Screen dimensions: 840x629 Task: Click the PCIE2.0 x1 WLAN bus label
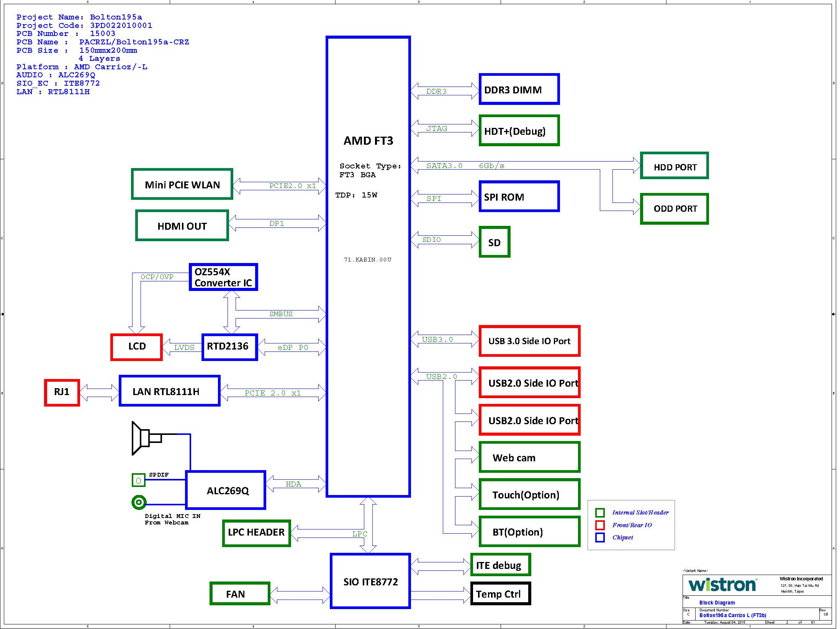293,186
